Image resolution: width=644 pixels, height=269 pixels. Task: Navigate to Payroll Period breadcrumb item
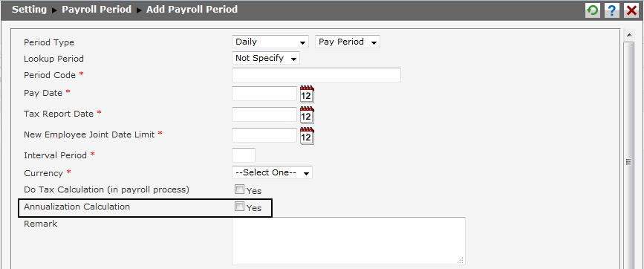97,10
